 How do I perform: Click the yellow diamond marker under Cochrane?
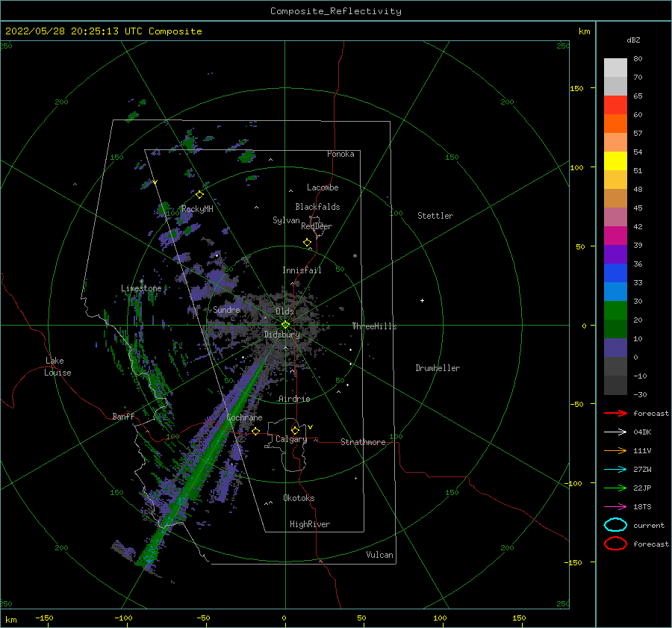(255, 431)
